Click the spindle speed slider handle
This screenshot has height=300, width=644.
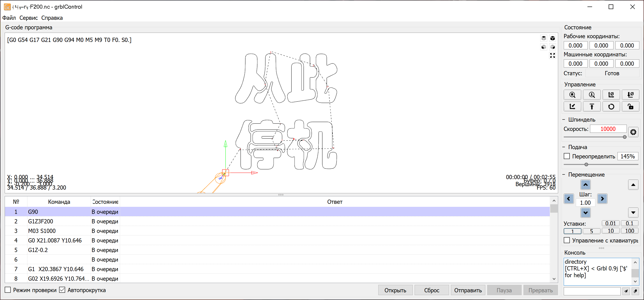(624, 137)
